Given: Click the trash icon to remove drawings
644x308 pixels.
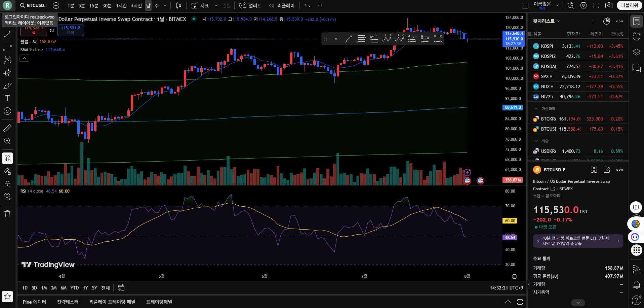Looking at the screenshot, I should point(7,214).
